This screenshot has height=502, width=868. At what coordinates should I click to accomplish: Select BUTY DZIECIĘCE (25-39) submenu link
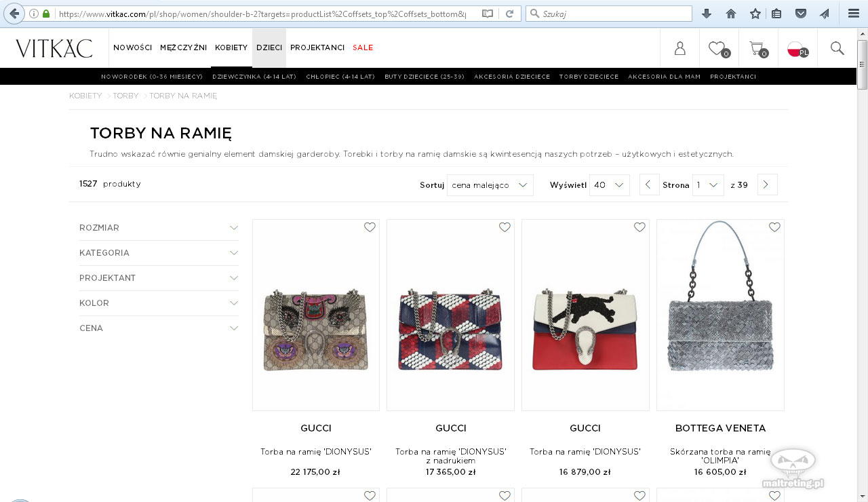click(x=425, y=77)
